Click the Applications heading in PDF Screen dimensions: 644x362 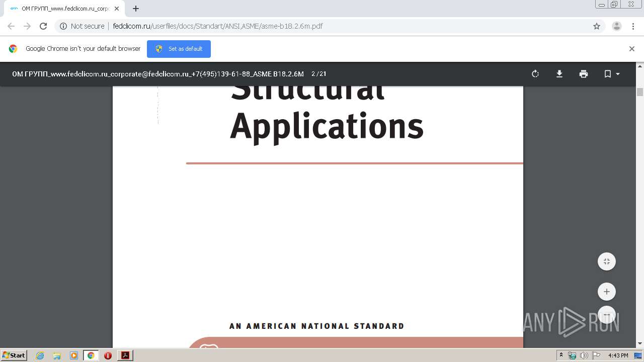click(x=327, y=127)
